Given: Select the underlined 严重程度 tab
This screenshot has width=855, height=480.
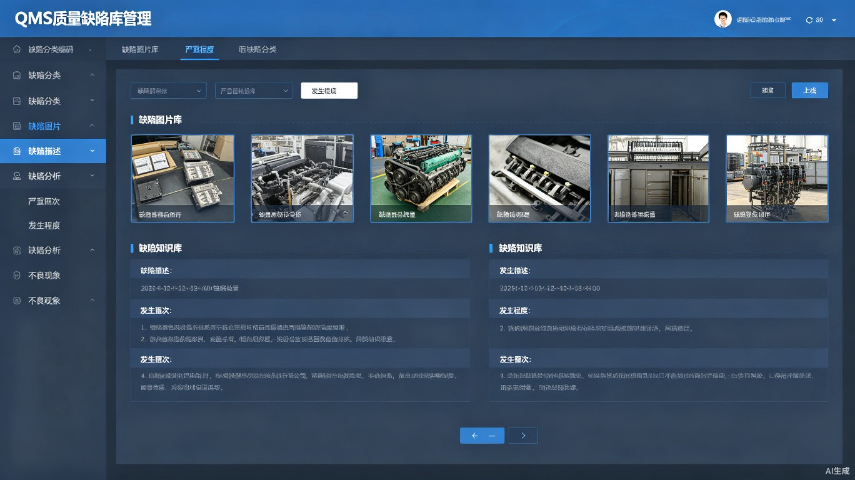Looking at the screenshot, I should coord(200,49).
